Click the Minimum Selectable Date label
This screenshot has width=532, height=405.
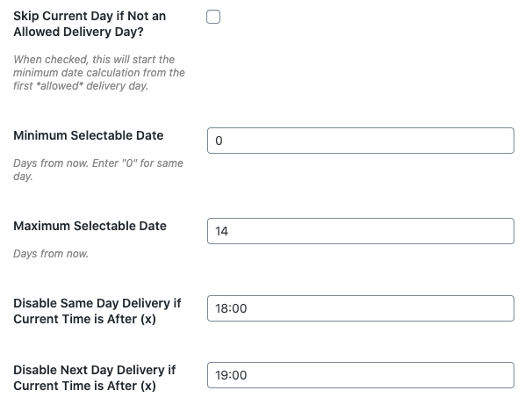(89, 135)
